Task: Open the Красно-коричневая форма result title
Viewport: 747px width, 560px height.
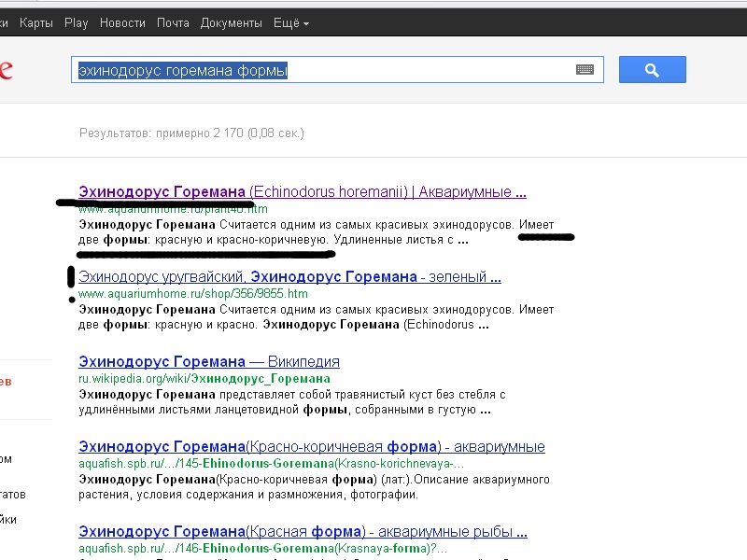Action: (311, 446)
